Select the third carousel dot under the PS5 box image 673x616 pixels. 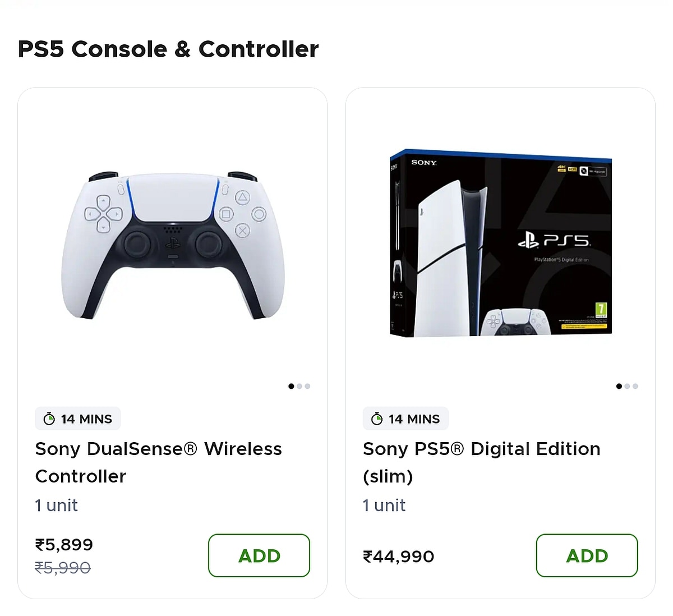click(635, 386)
